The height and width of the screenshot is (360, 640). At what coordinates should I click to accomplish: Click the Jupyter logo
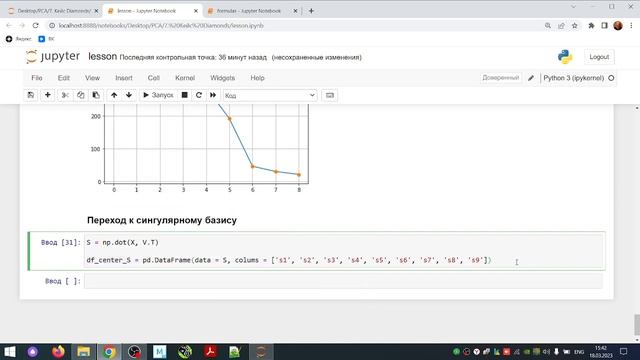pos(53,56)
